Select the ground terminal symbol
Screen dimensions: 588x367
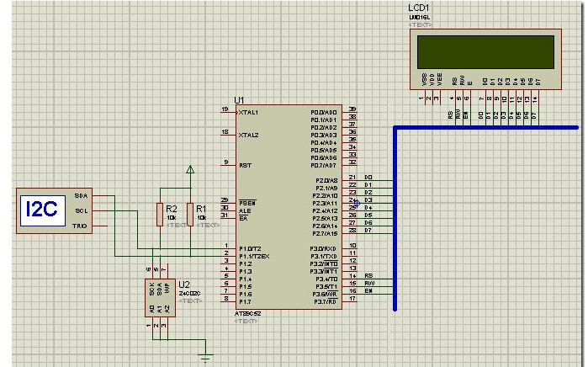(205, 358)
